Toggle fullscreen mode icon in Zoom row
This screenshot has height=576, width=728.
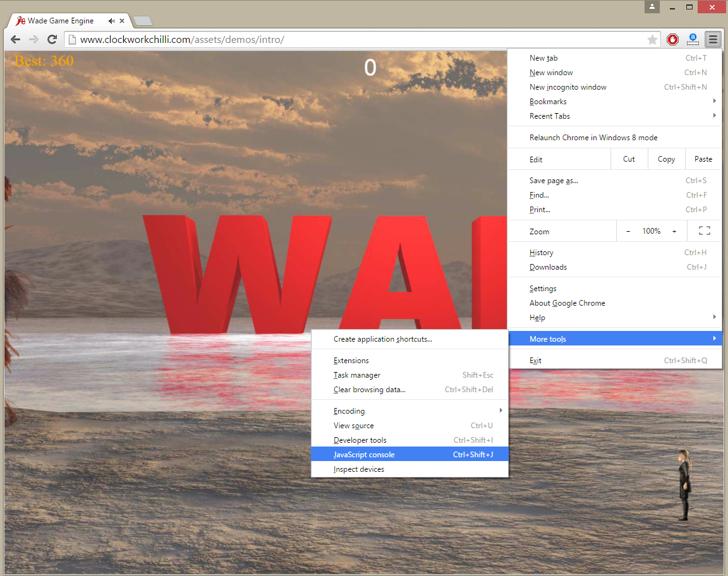705,231
